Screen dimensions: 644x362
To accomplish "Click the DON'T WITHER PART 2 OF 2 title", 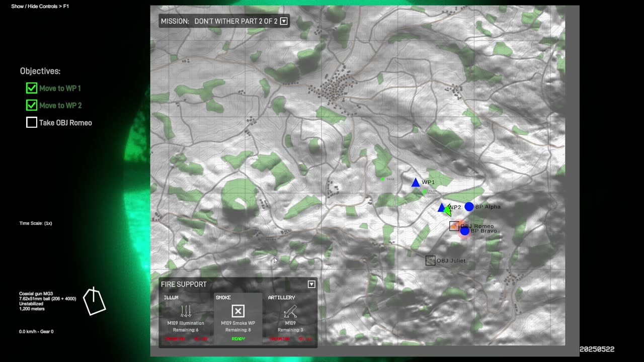I will click(235, 21).
